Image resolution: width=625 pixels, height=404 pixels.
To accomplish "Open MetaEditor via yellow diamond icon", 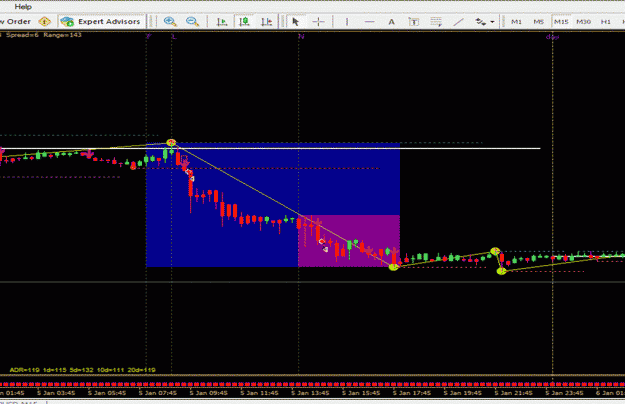I will 45,22.
